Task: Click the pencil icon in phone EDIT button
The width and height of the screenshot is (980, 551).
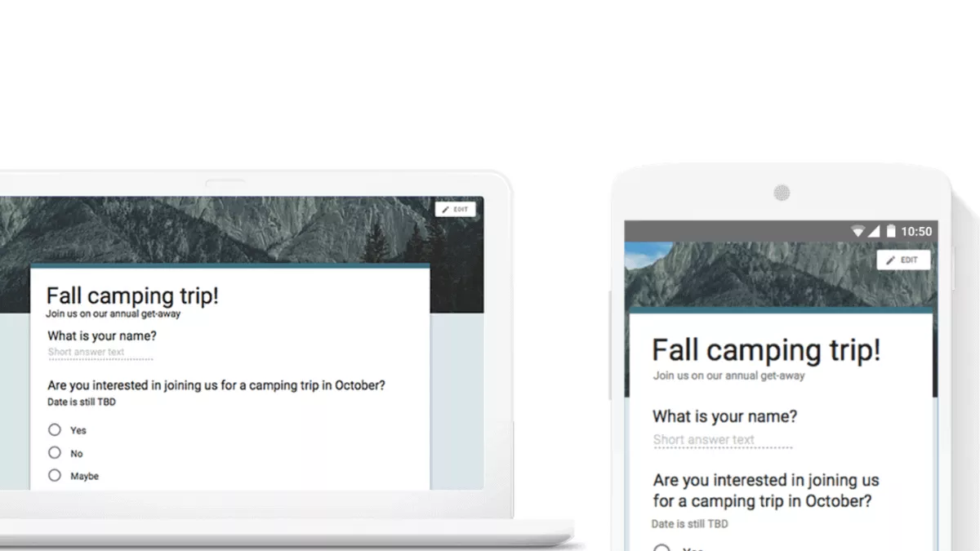Action: point(891,260)
